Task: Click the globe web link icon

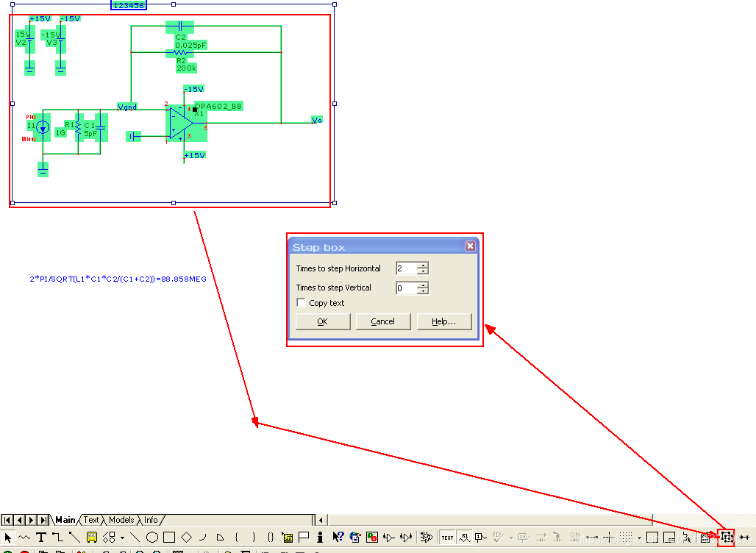Action: pos(355,537)
